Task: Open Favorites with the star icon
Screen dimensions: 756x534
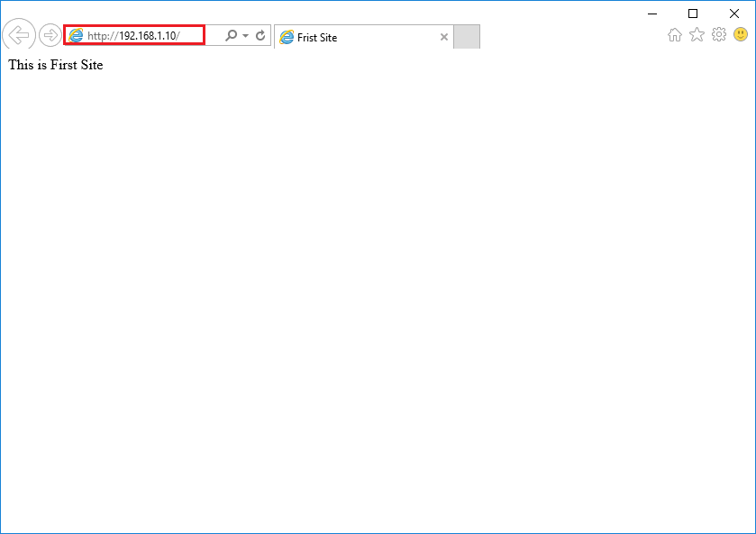Action: (697, 34)
